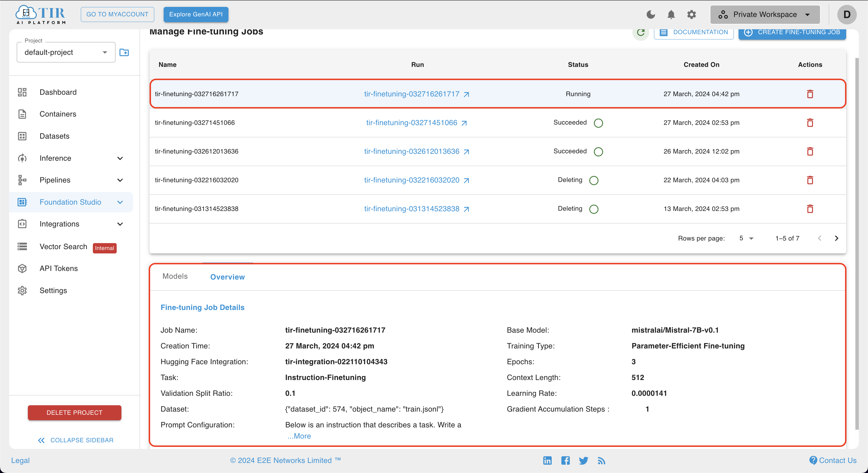
Task: Click status circle of tir-finetuning-032216032020
Action: coord(594,180)
